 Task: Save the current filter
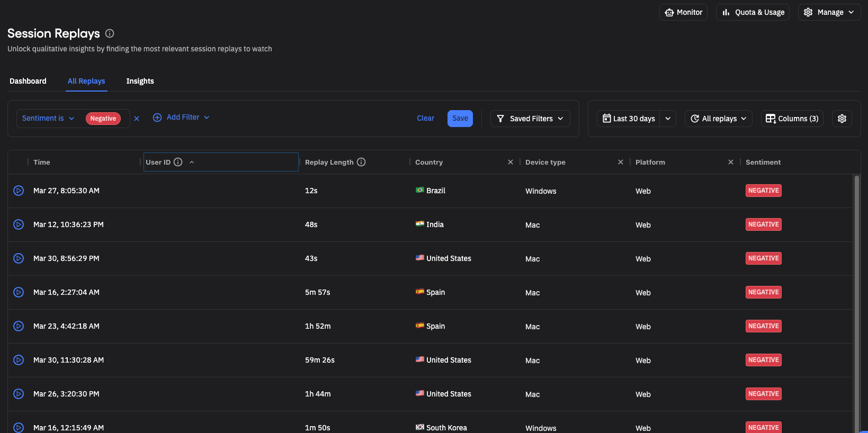460,119
